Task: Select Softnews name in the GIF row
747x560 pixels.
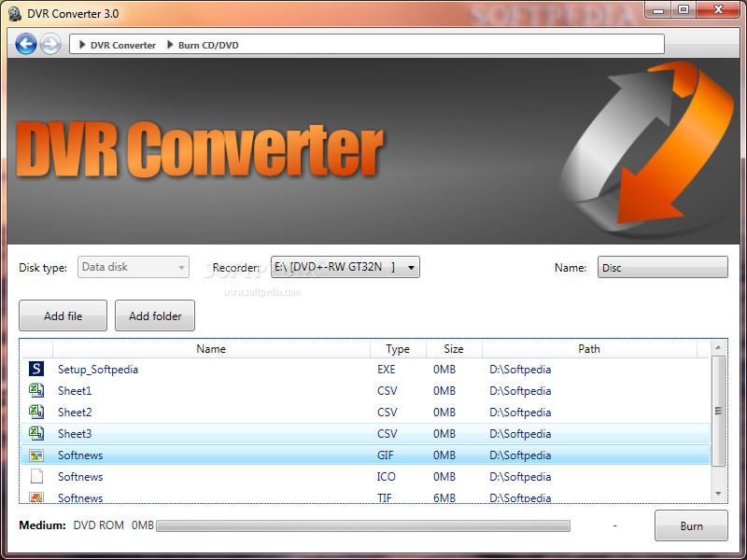Action: (80, 455)
